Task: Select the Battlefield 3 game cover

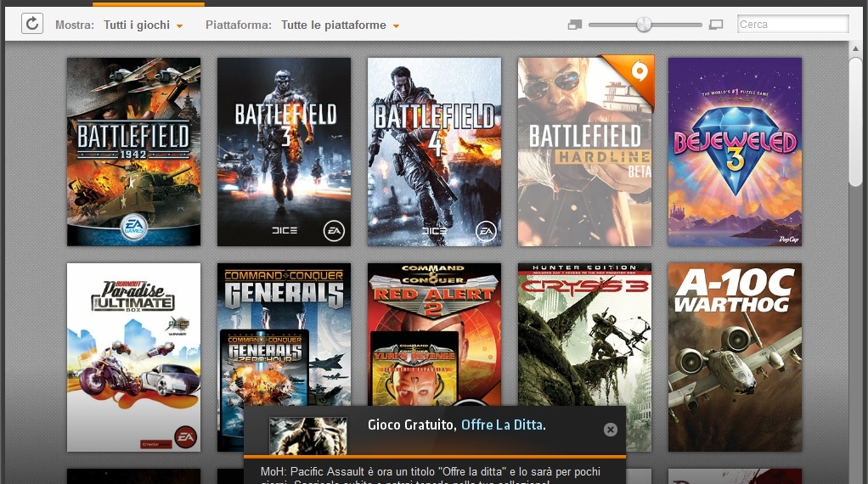Action: (x=284, y=151)
